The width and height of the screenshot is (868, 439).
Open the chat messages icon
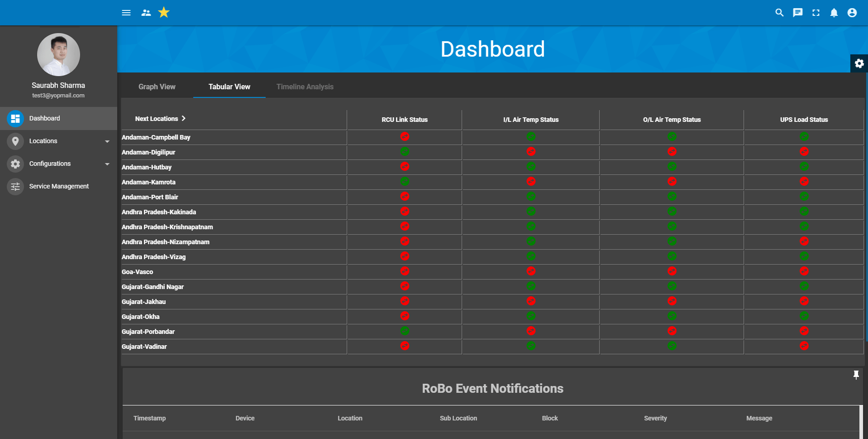click(x=797, y=13)
